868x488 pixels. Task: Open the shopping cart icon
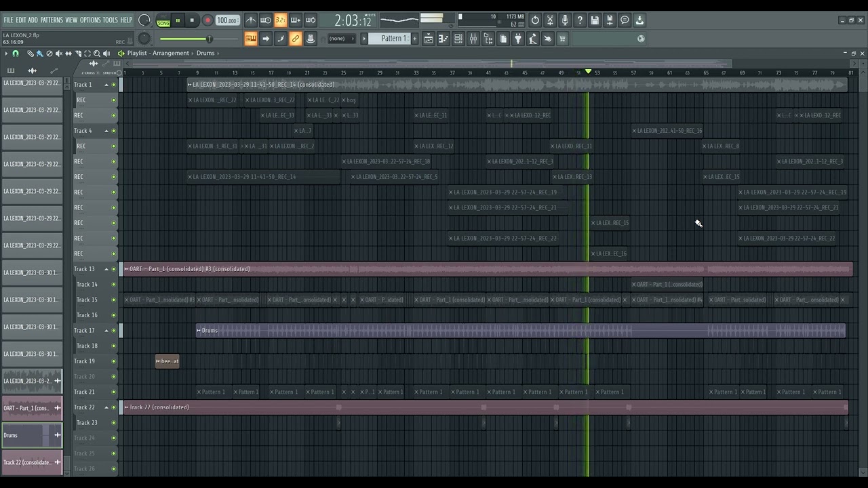pos(562,39)
